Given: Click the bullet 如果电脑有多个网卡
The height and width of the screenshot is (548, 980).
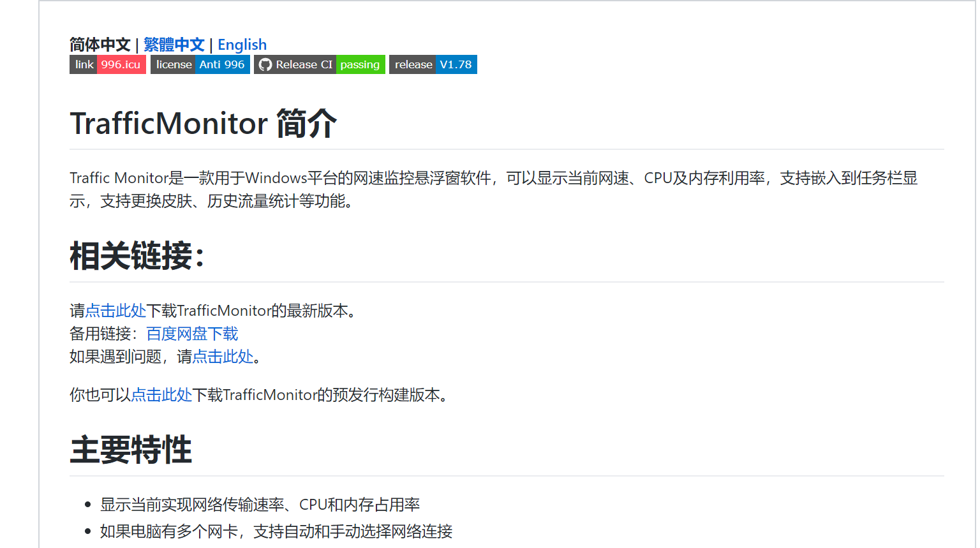Looking at the screenshot, I should [276, 531].
